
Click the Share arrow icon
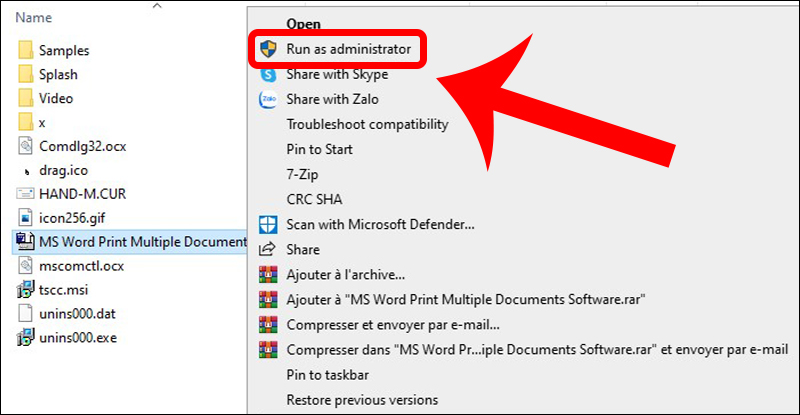268,249
